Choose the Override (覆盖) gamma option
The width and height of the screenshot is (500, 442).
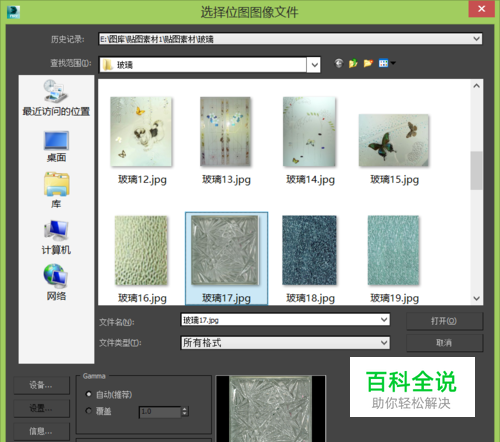click(x=89, y=411)
